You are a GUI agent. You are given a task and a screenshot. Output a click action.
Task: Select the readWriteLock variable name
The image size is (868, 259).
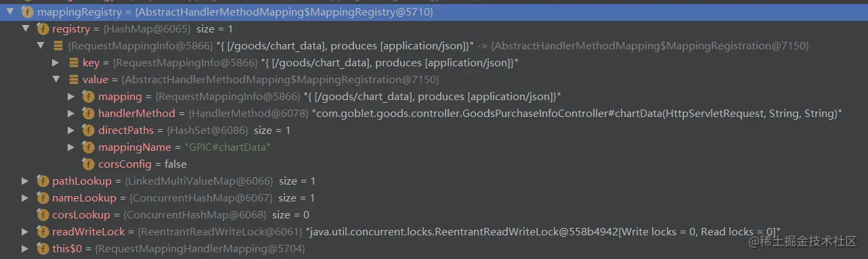coord(89,231)
